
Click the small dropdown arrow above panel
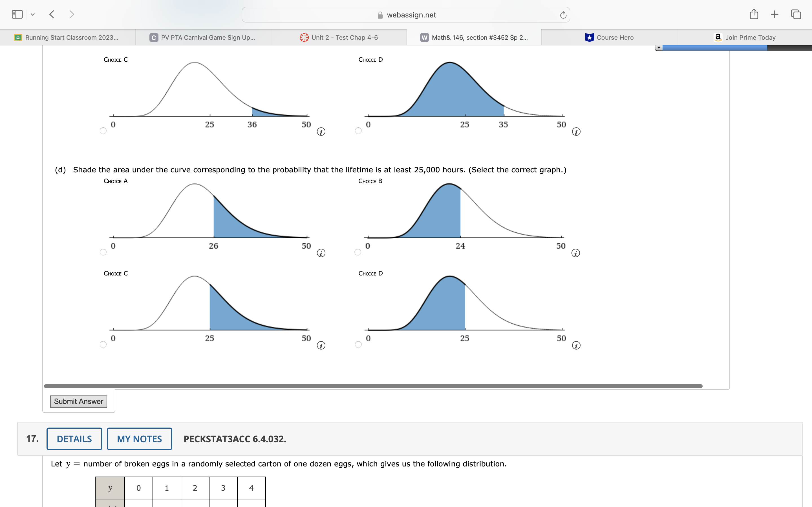(x=659, y=48)
